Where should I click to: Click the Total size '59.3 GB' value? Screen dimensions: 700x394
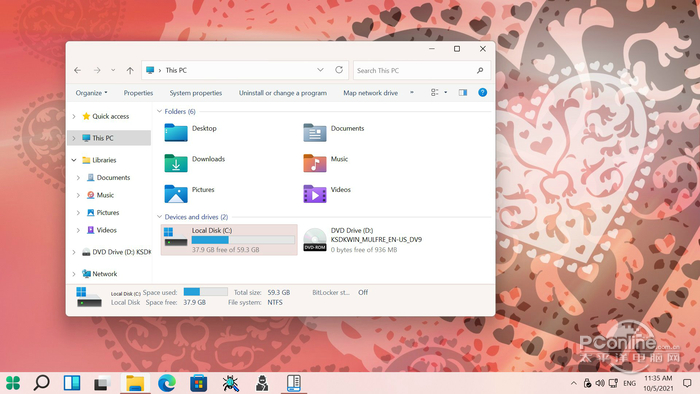279,292
